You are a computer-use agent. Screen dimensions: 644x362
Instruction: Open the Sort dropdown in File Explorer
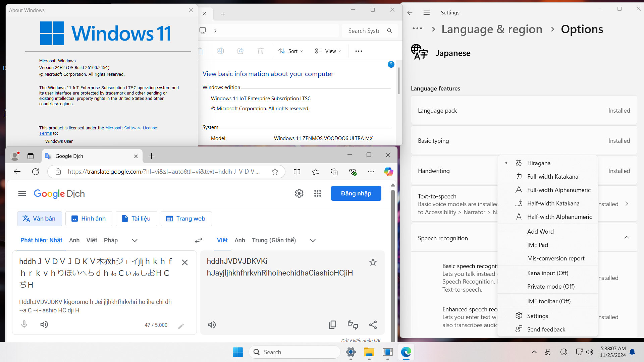[290, 51]
